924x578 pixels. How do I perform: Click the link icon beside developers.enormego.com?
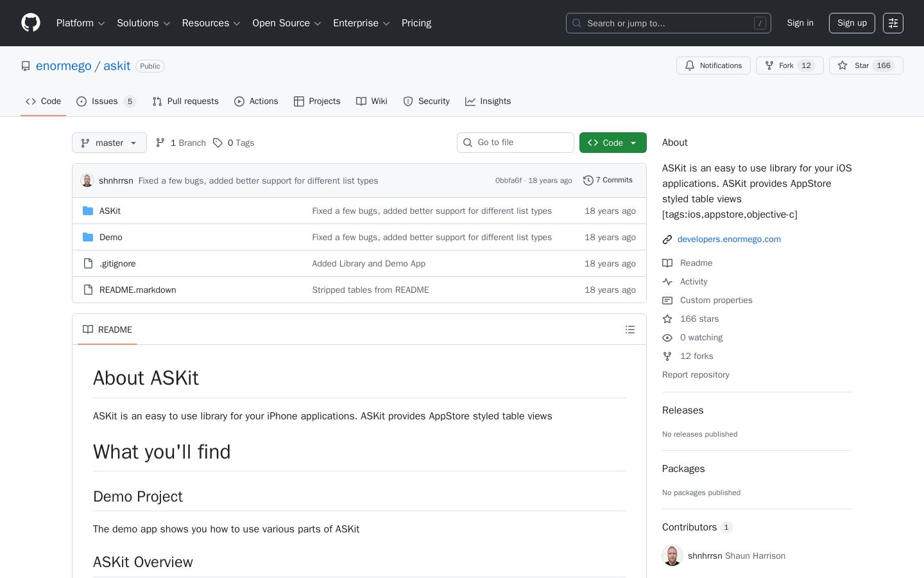pyautogui.click(x=667, y=240)
